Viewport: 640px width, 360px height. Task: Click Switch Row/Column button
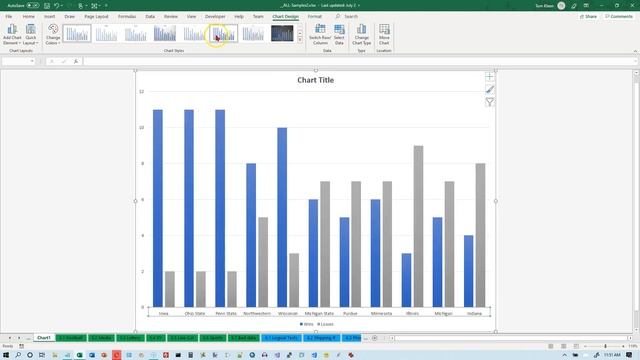(x=320, y=34)
